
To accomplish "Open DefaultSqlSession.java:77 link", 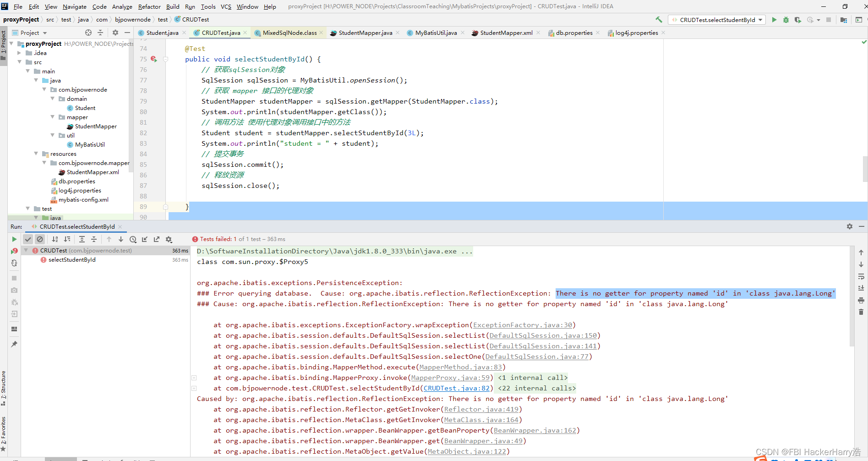I will point(537,357).
